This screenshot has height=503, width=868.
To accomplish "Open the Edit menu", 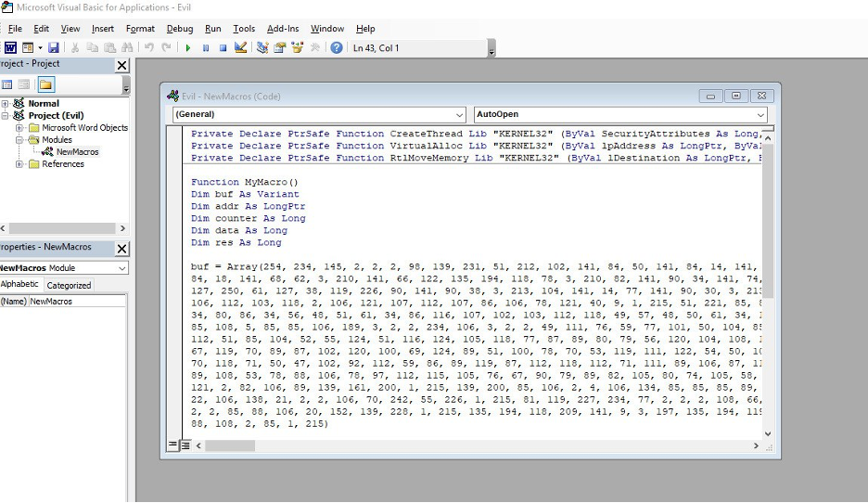I will click(41, 29).
